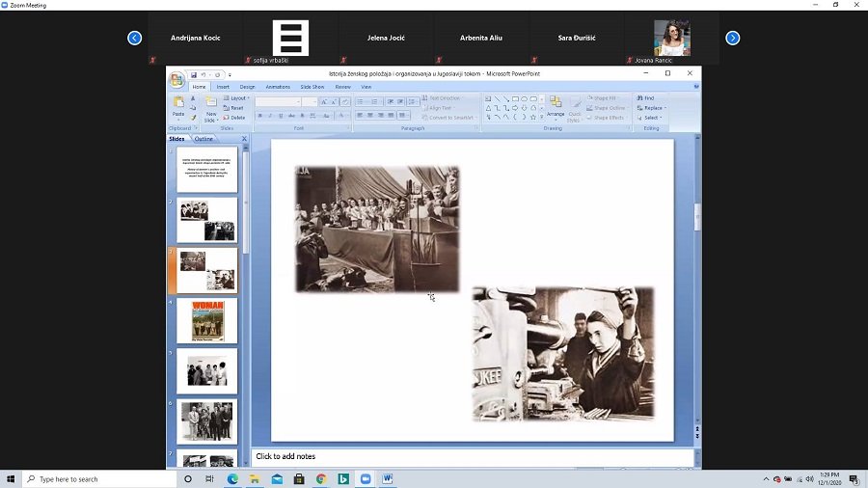
Task: Open the Outline tab in slide pane
Action: (204, 139)
